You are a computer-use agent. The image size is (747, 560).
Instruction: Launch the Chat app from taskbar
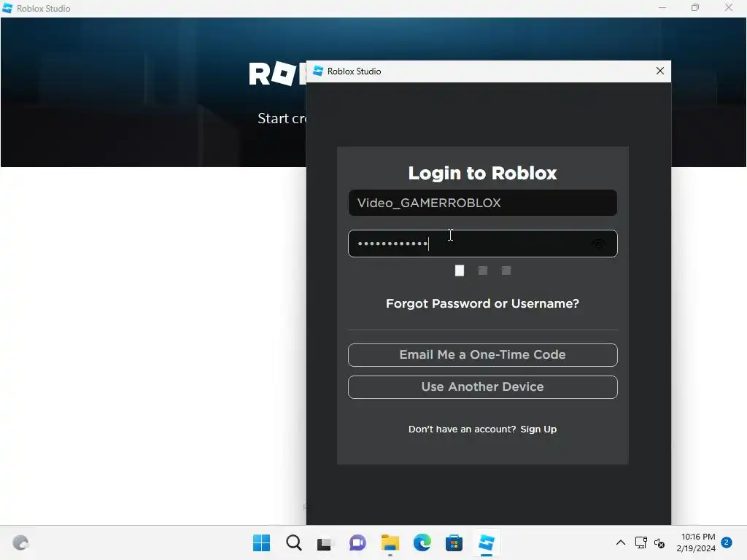tap(357, 542)
